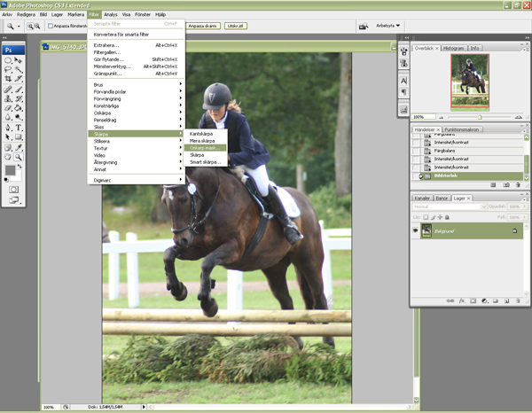Select the Eyedropper tool
This screenshot has height=413, width=532.
(x=19, y=147)
